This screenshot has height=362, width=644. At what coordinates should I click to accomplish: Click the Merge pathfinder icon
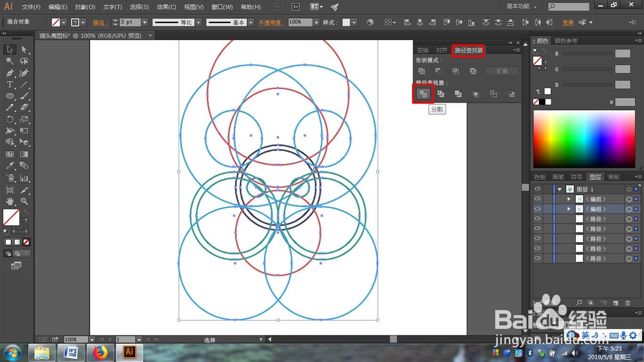coord(458,94)
